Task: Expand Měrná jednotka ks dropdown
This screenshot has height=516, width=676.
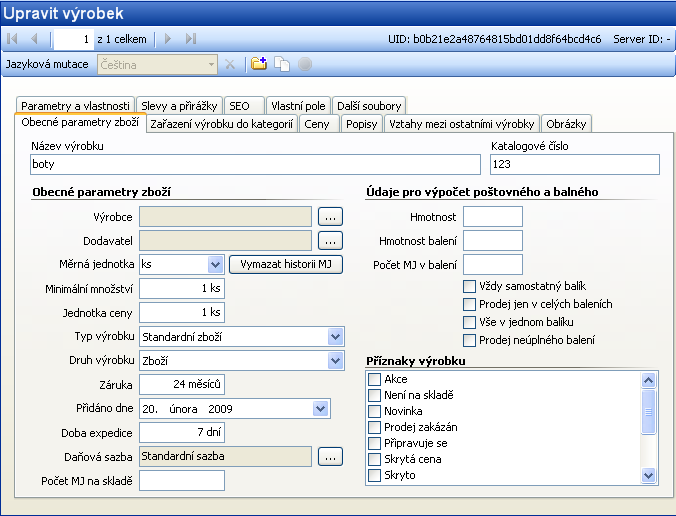Action: tap(215, 264)
